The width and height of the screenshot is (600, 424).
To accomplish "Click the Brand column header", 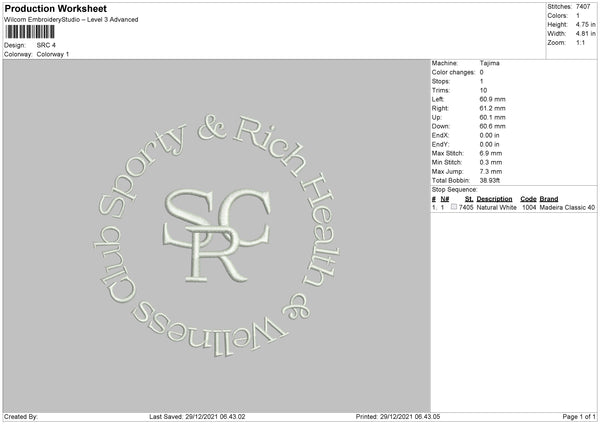I will pos(549,199).
